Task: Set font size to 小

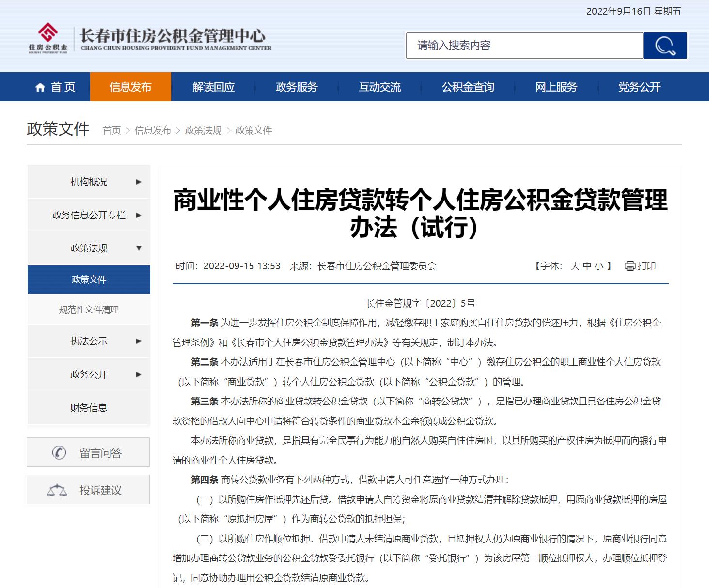Action: (599, 266)
